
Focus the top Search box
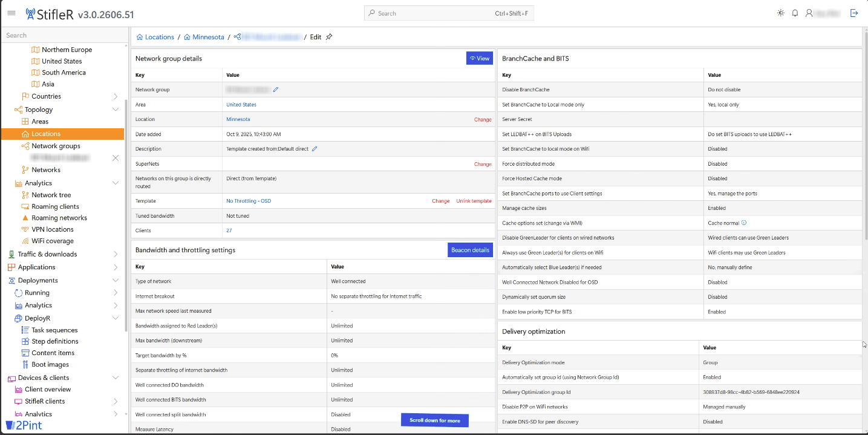coord(449,13)
